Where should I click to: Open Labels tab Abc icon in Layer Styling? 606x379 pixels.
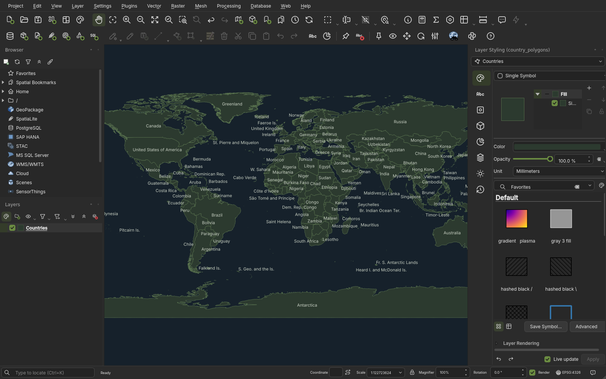coord(480,94)
